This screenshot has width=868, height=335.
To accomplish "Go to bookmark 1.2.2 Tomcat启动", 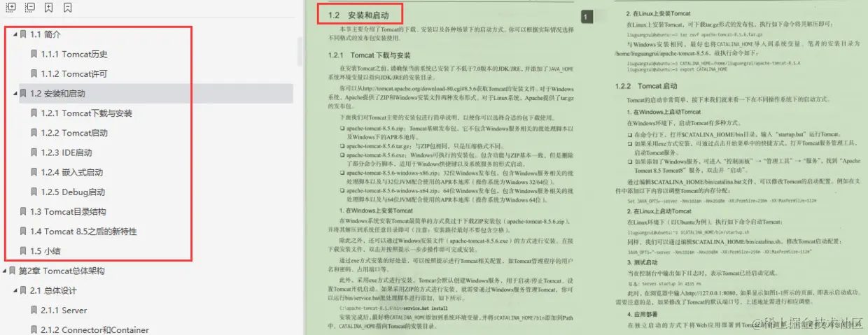I will click(74, 133).
